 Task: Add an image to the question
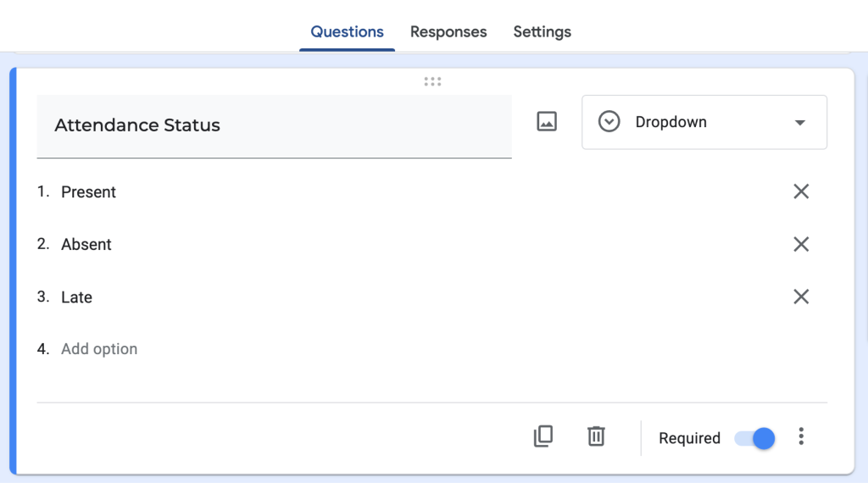[547, 122]
